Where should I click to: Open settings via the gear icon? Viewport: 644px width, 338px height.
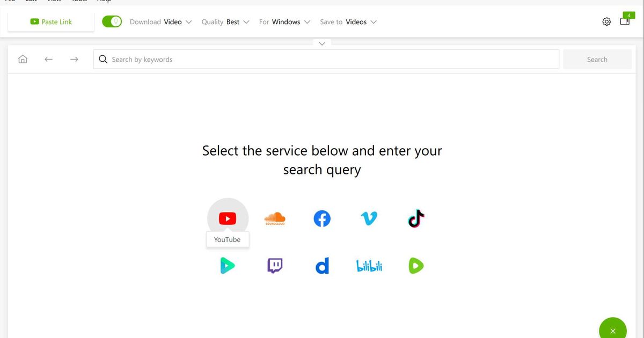pos(606,22)
